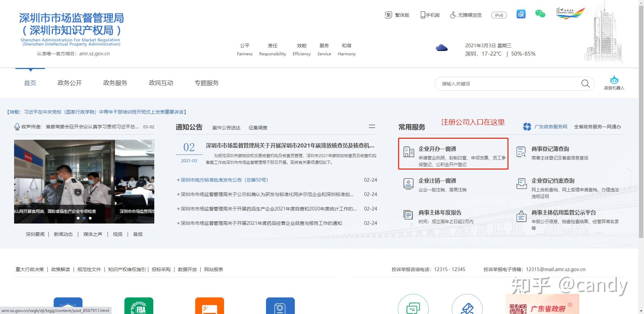Click the green chat bubble circle icon
Viewport: 644px width, 314px height.
(413, 304)
